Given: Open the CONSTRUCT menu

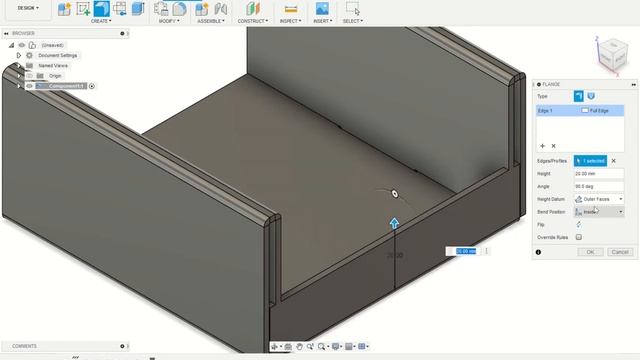Looking at the screenshot, I should [253, 21].
